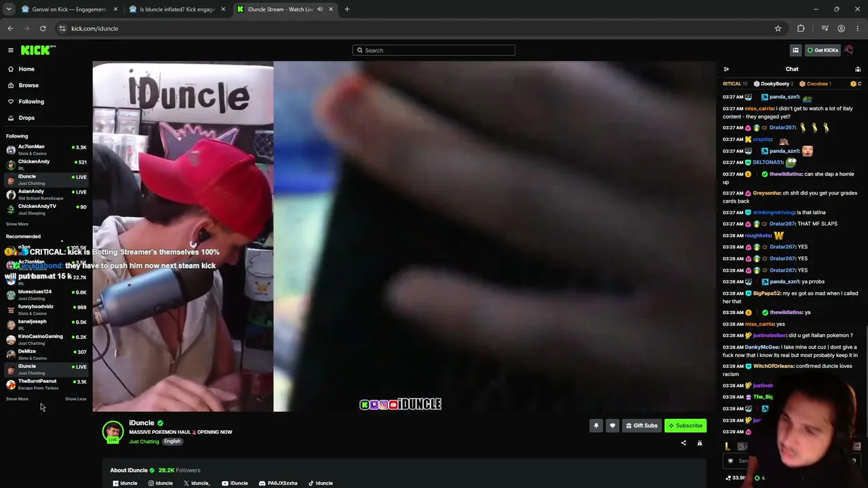Open bluesclues124 recommended channel
Viewport: 868px width, 488px height.
pos(46,295)
